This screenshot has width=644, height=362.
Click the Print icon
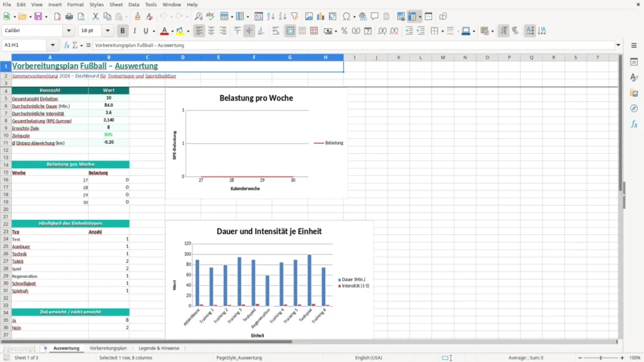pyautogui.click(x=69, y=16)
